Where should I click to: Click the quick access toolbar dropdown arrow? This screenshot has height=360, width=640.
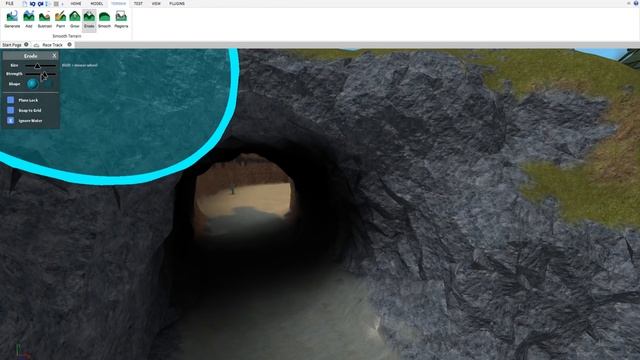click(x=62, y=4)
